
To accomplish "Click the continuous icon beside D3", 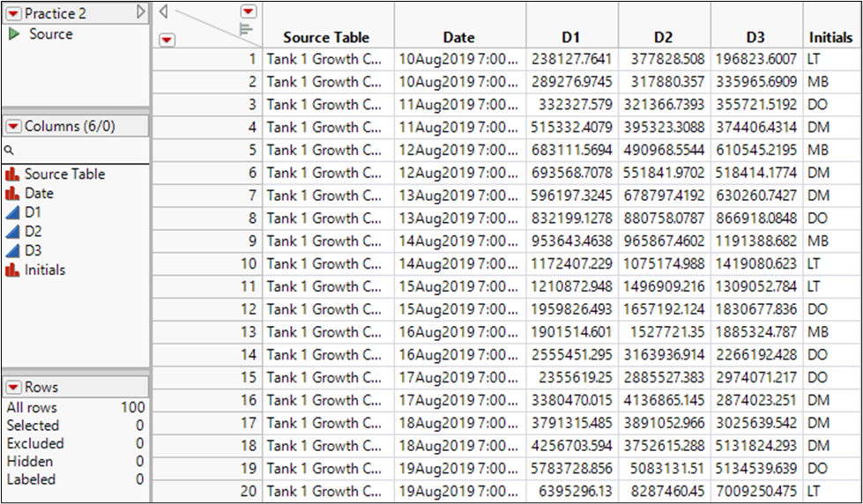I will (13, 251).
